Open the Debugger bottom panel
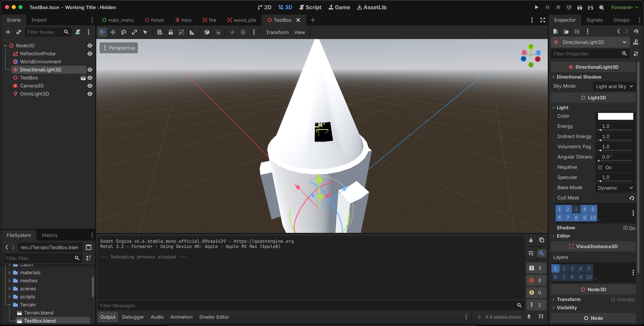 point(133,317)
